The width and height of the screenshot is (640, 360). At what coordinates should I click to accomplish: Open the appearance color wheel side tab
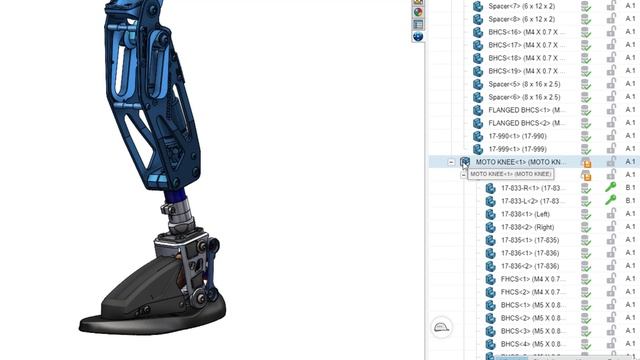(418, 12)
